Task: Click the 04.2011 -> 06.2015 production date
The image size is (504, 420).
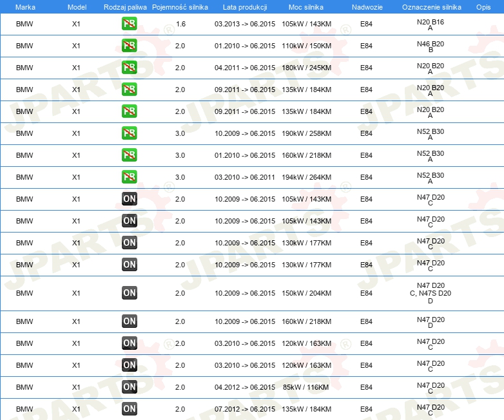Action: (245, 68)
